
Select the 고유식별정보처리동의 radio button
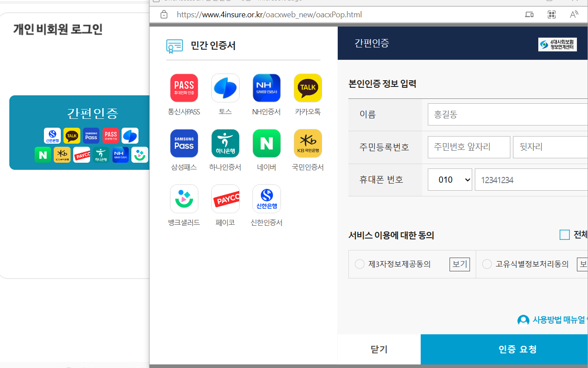click(487, 264)
